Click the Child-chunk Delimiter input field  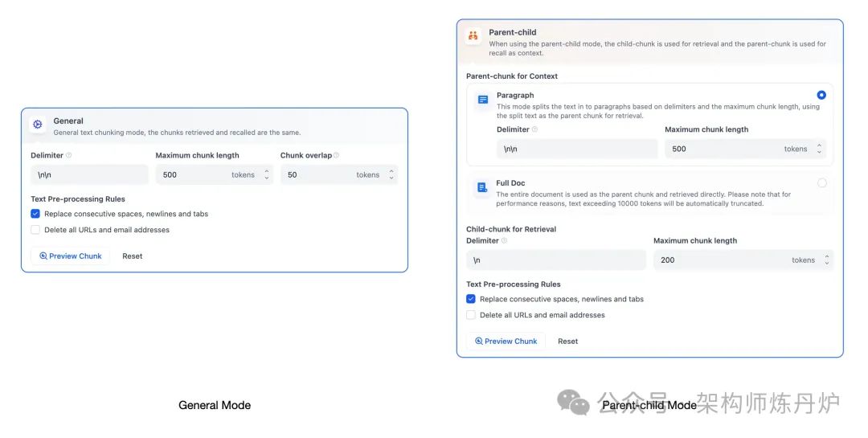tap(555, 260)
